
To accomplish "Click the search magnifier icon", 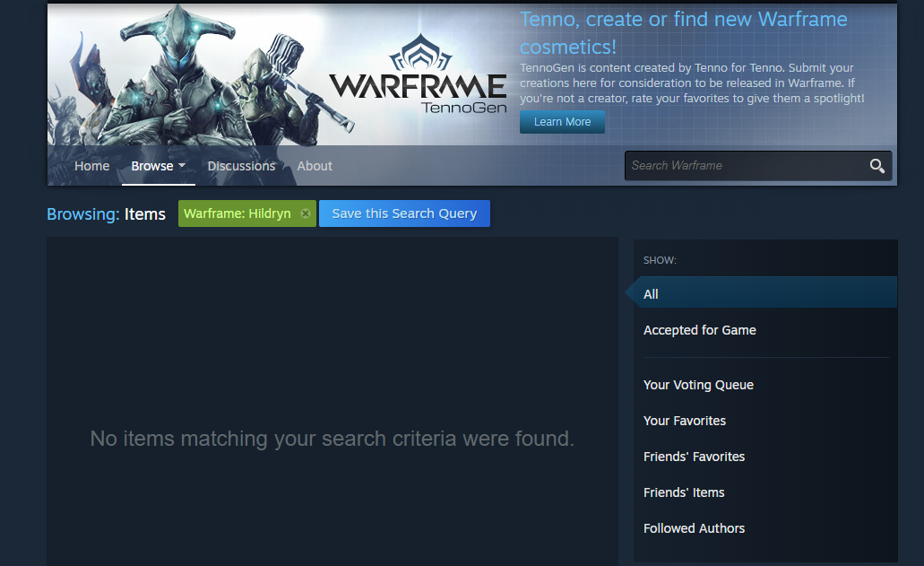I will 877,166.
